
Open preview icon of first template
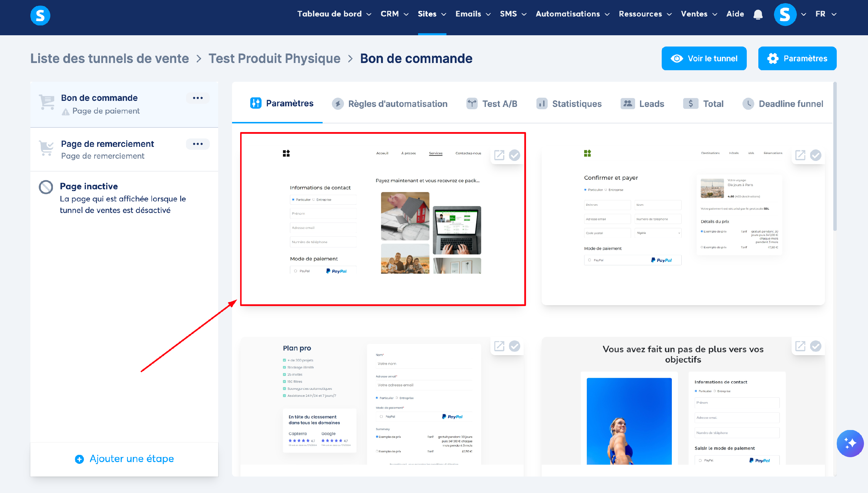click(499, 155)
